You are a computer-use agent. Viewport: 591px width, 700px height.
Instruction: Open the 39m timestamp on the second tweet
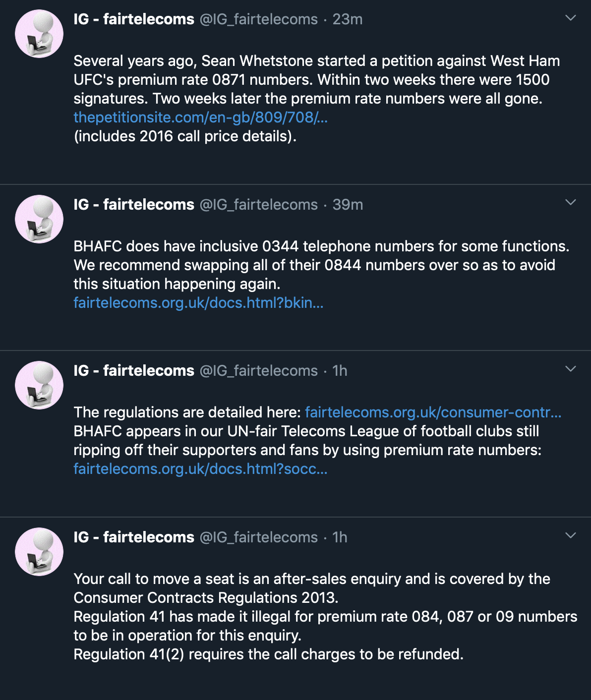(x=348, y=205)
